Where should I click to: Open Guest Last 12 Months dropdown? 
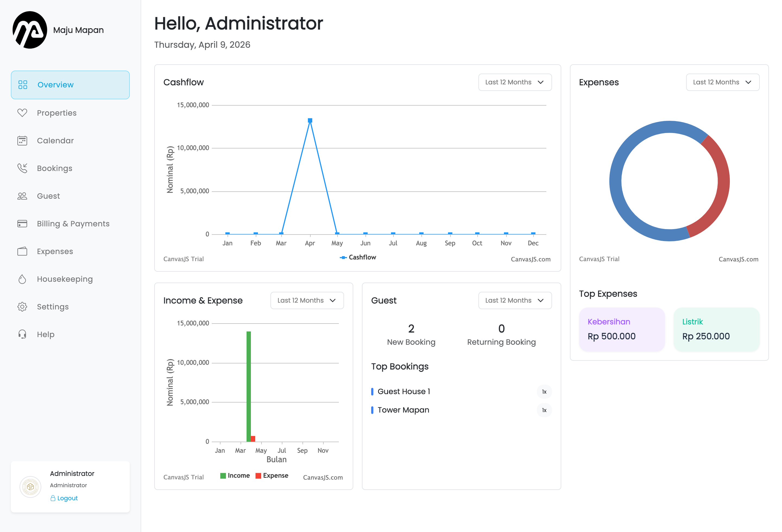515,301
